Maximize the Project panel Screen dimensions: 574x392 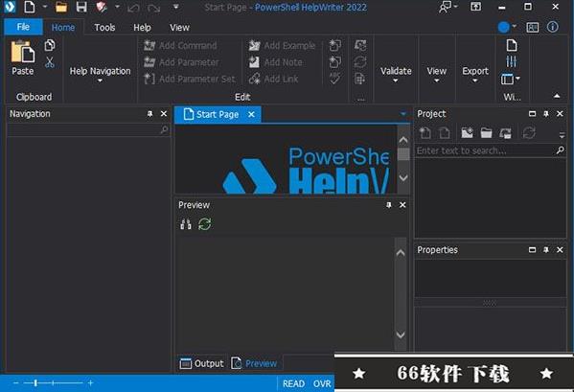coord(532,114)
